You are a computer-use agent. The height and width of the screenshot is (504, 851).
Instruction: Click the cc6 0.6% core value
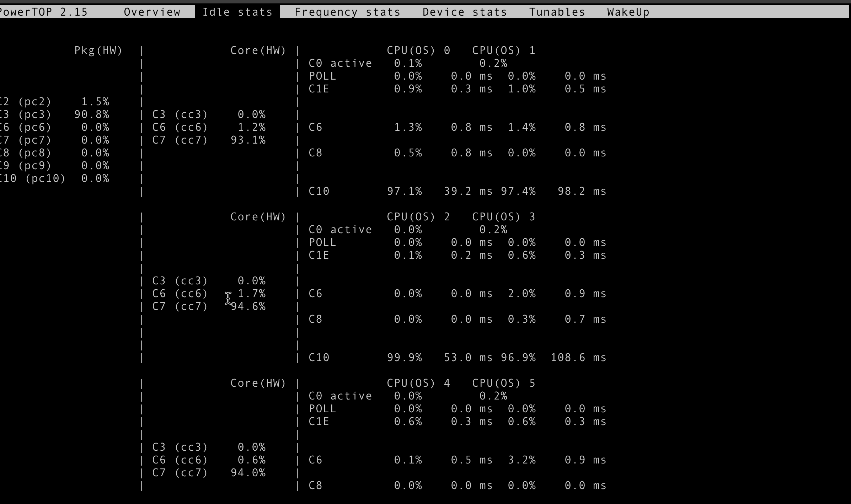252,460
